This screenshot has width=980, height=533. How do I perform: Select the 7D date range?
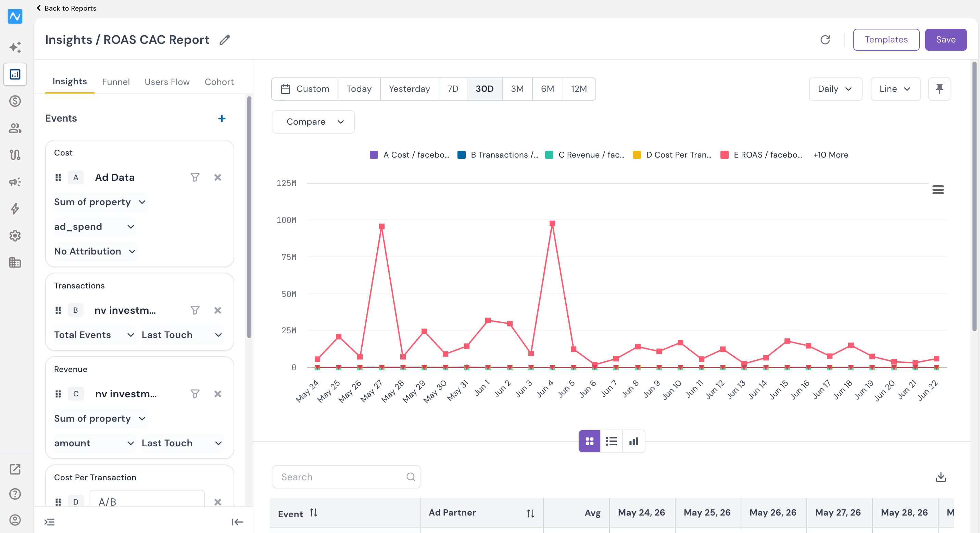tap(453, 89)
